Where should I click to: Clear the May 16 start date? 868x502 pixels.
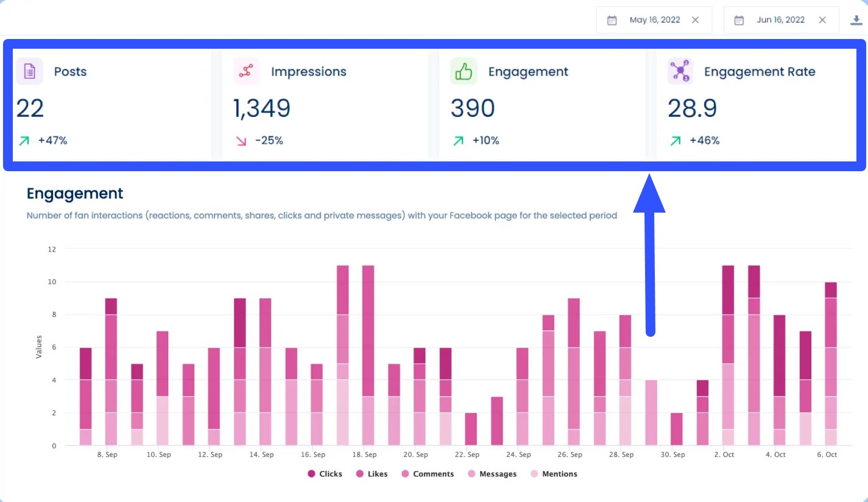click(x=695, y=19)
